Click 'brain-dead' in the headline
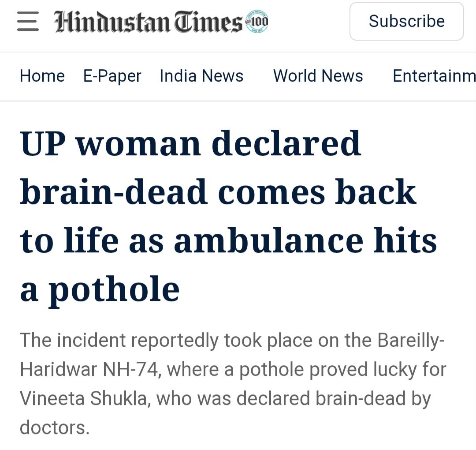 [x=114, y=193]
